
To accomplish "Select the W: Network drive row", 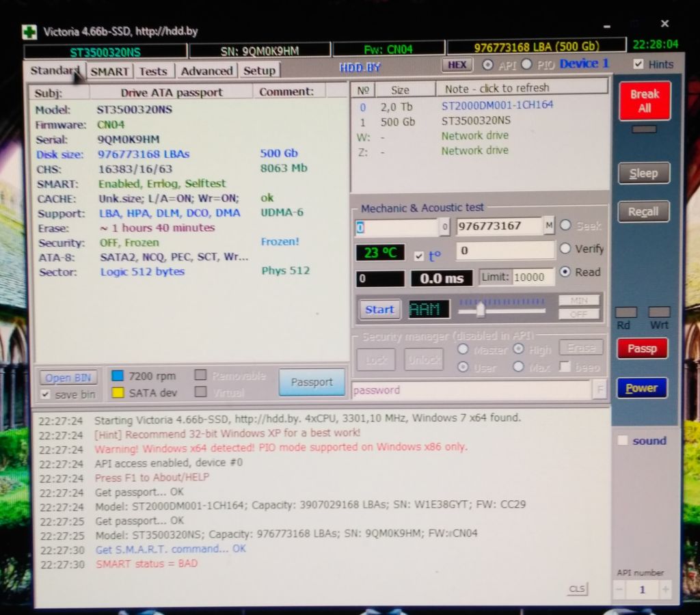I will [480, 136].
